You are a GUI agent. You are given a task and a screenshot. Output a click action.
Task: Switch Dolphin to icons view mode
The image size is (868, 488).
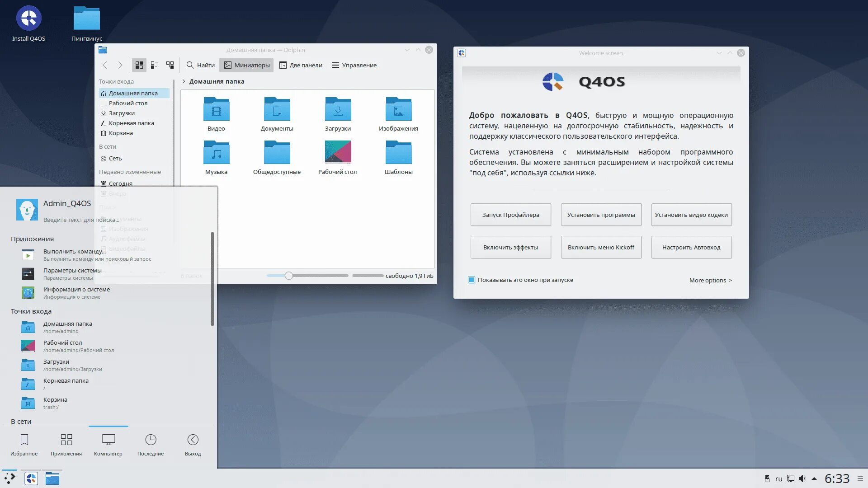(139, 65)
